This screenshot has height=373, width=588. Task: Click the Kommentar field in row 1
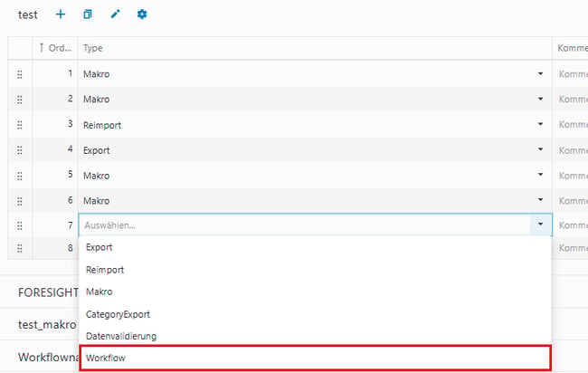coord(573,74)
